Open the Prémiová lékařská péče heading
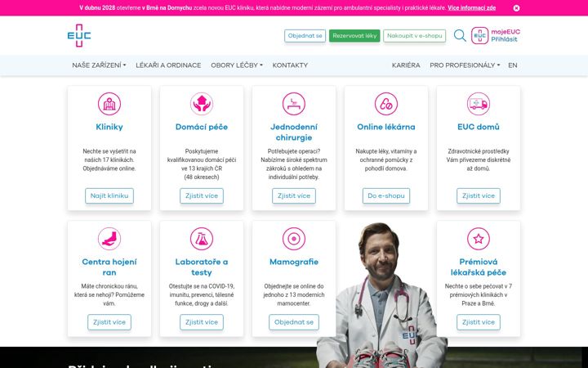The width and height of the screenshot is (588, 368). (479, 267)
